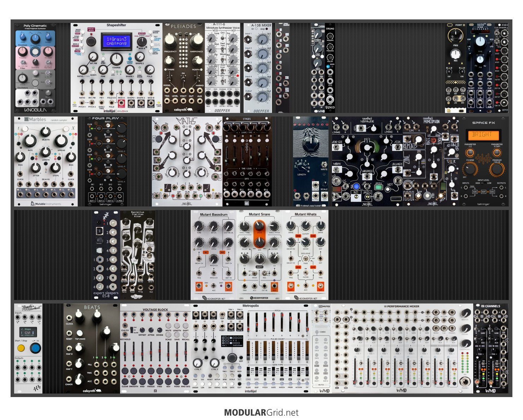Click the CTRL 1 knob on Metropolix
Viewport: 523px width, 420px height.
pos(198,362)
